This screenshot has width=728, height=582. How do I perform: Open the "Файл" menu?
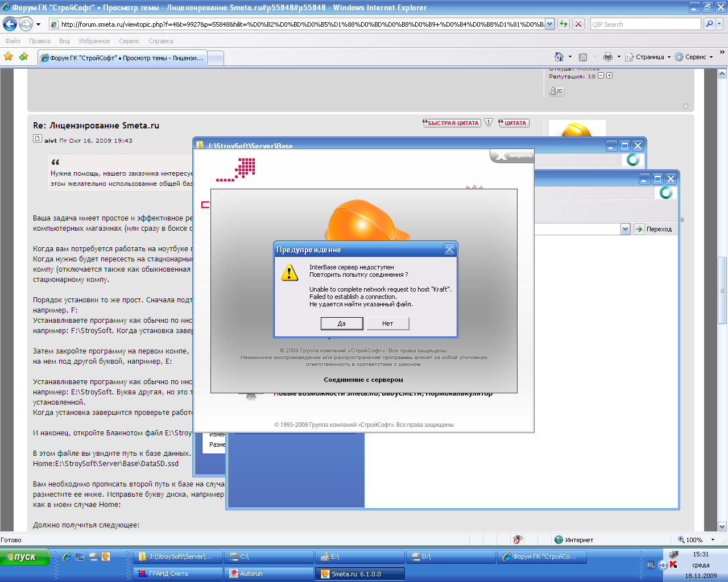tap(13, 41)
